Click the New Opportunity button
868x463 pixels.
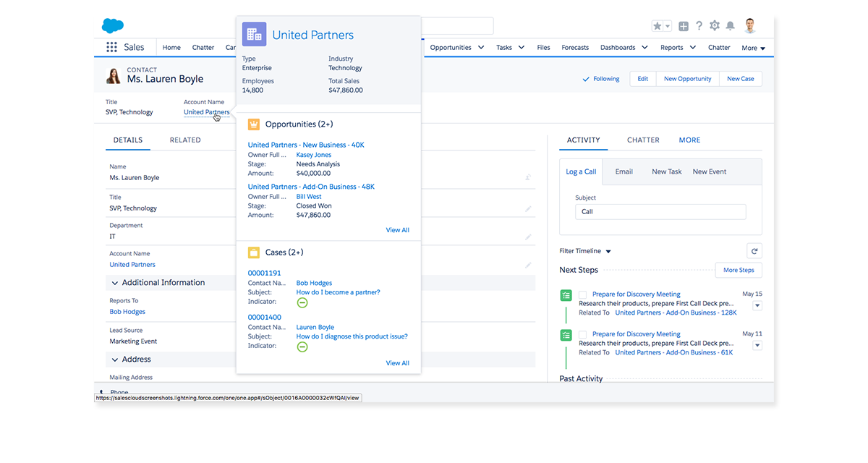click(687, 79)
